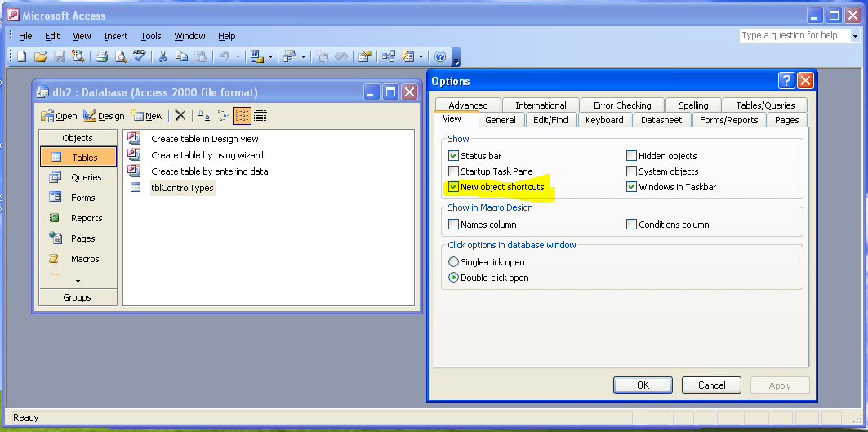Image resolution: width=868 pixels, height=432 pixels.
Task: Click New button in database window
Action: pos(147,116)
